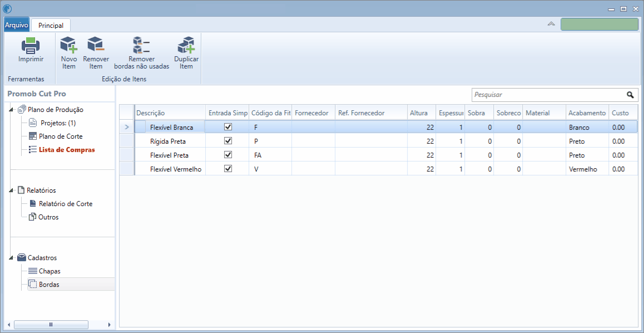Viewport: 644px width, 333px height.
Task: Toggle Entrada Simples checkbox for Flexível Vermelho
Action: click(228, 169)
